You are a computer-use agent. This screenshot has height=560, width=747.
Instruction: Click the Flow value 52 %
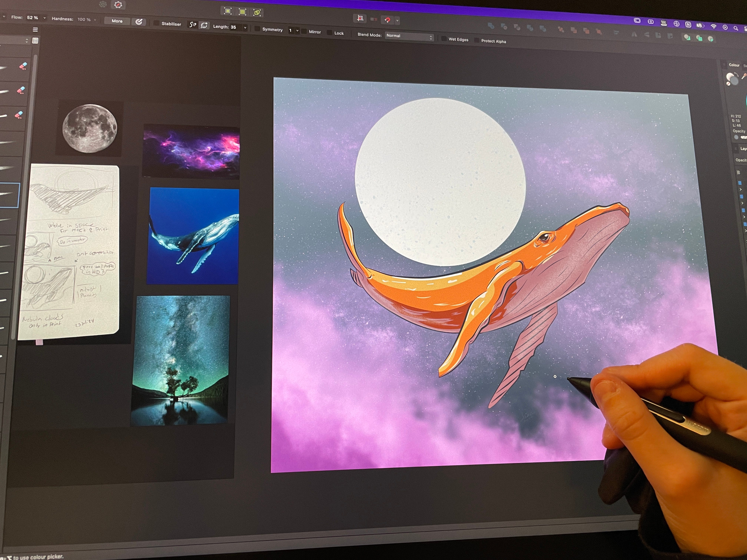pyautogui.click(x=32, y=18)
